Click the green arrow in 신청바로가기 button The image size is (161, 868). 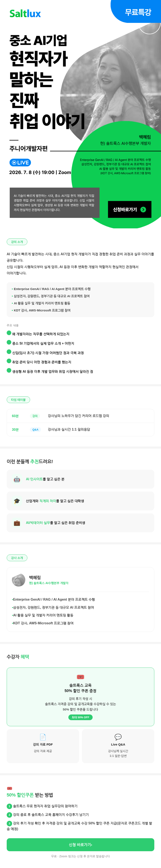(x=143, y=210)
